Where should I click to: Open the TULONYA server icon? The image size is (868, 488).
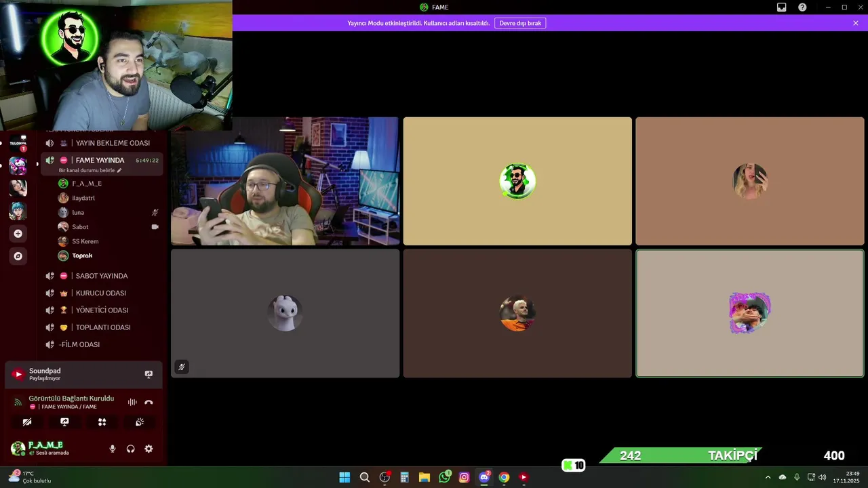pyautogui.click(x=18, y=143)
